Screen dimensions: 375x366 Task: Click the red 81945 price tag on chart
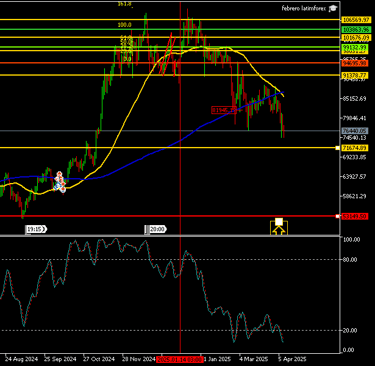pos(224,110)
